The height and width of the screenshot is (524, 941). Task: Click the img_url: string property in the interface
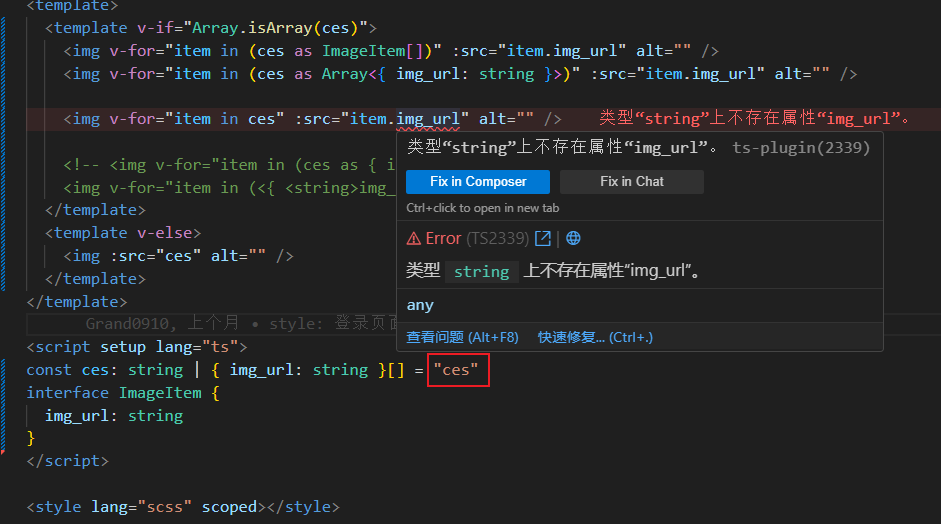[x=114, y=416]
